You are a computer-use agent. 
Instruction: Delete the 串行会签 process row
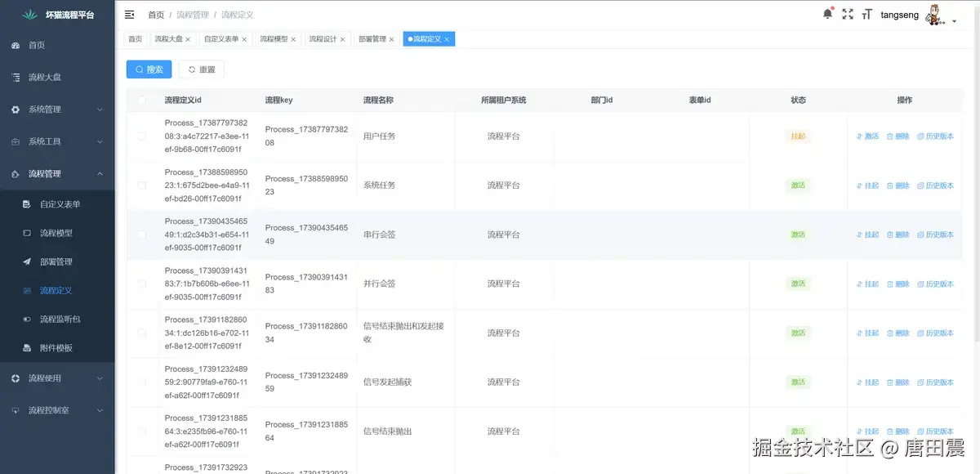tap(898, 235)
